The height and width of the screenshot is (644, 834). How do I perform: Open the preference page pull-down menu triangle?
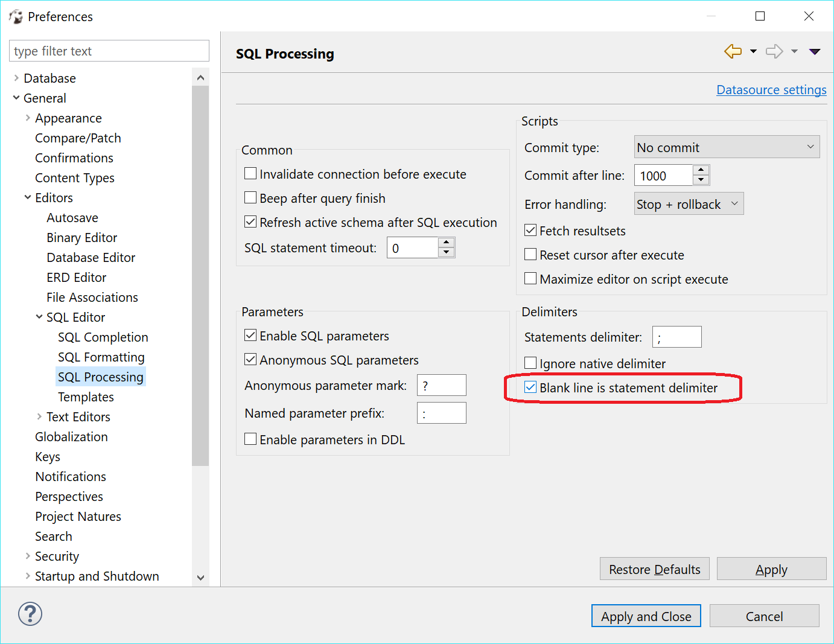[x=815, y=52]
